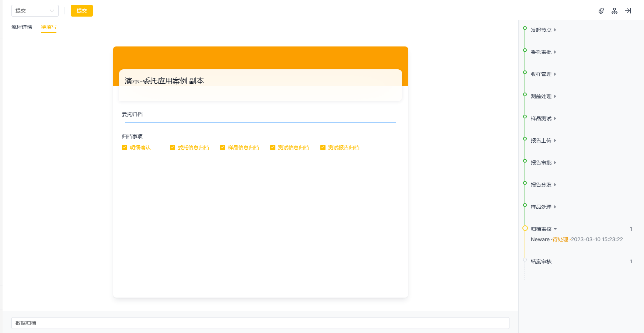Click the count 1 beside 结案审核
This screenshot has width=644, height=333.
[631, 261]
